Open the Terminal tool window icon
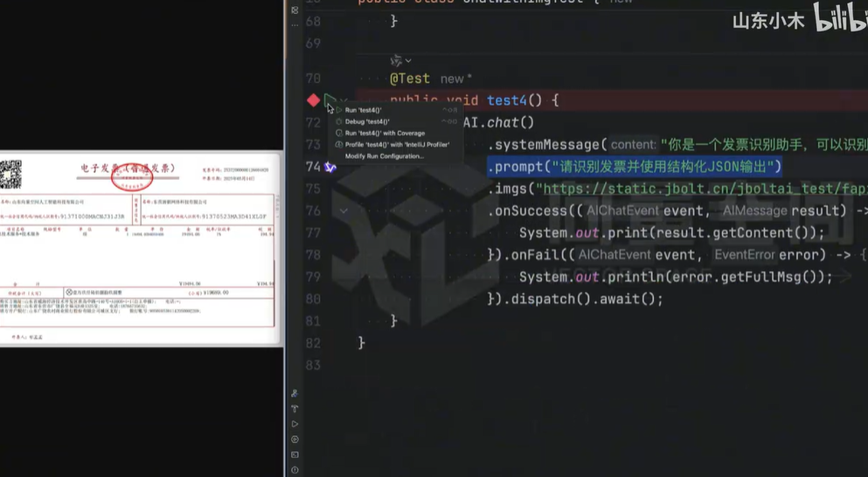Screen dimensions: 868x477 coord(295,455)
